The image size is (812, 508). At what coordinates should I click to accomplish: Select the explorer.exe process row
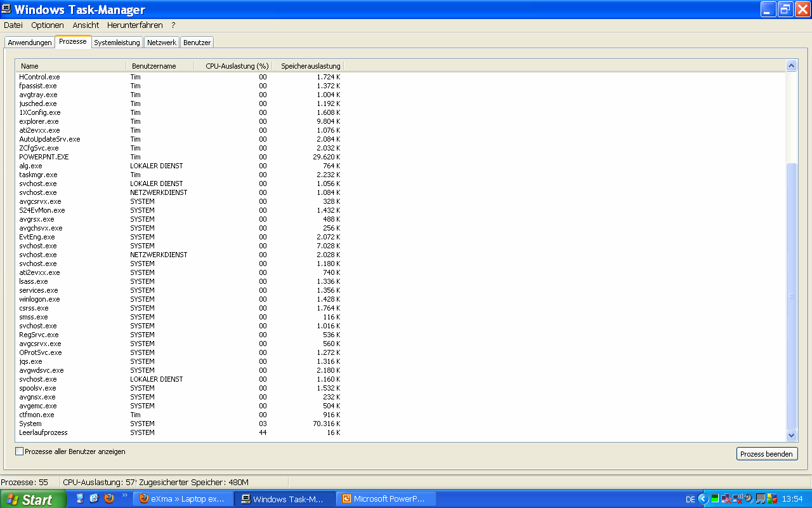(180, 121)
